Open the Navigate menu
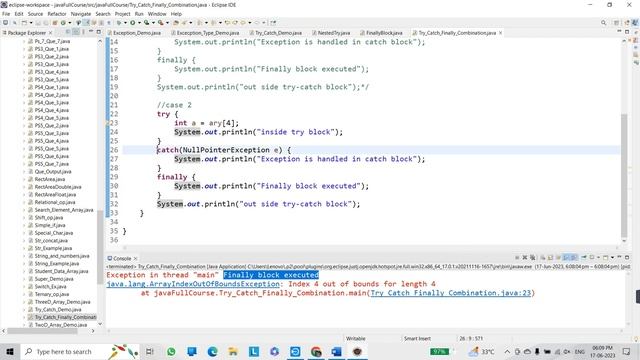Screen dimensions: 640x360 click(81, 14)
